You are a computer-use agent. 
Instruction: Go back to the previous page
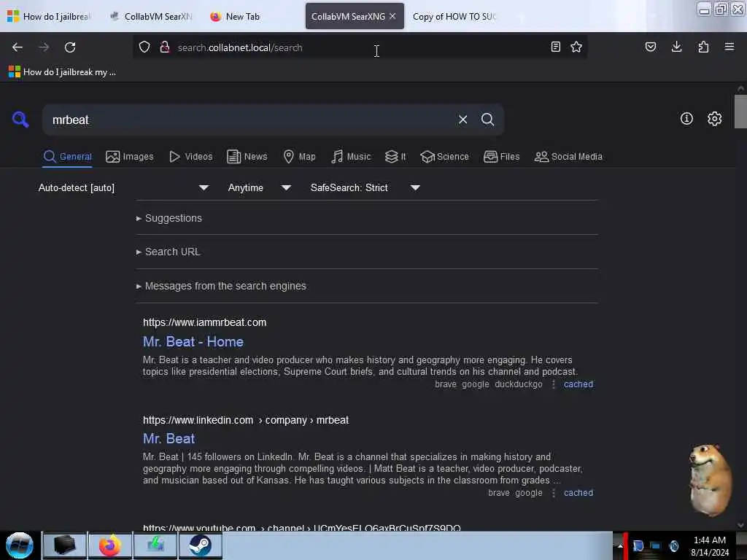18,47
